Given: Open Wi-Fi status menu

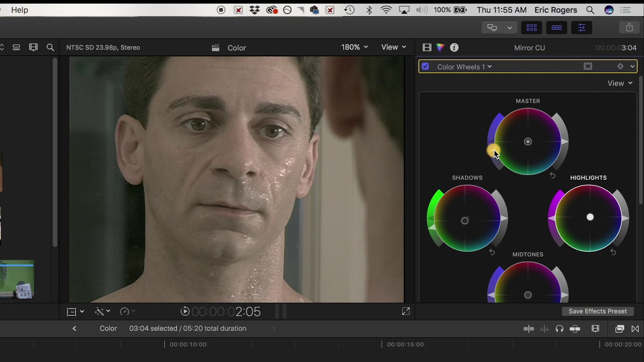Looking at the screenshot, I should coord(386,10).
